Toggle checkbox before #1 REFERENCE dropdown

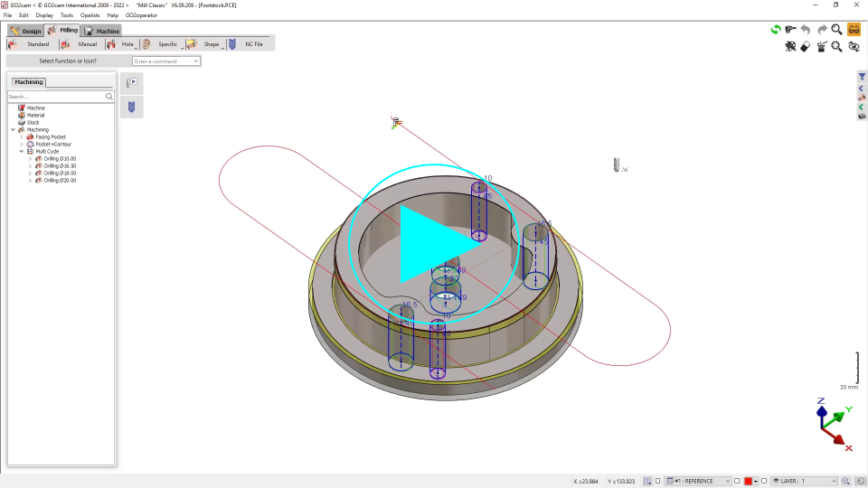pyautogui.click(x=658, y=482)
